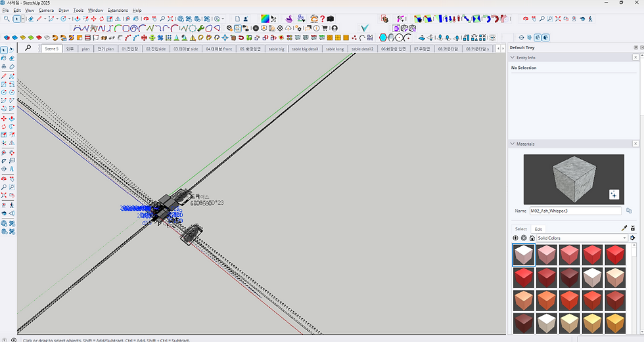Switch to the Edit tab in Materials
The image size is (644, 342).
(538, 229)
